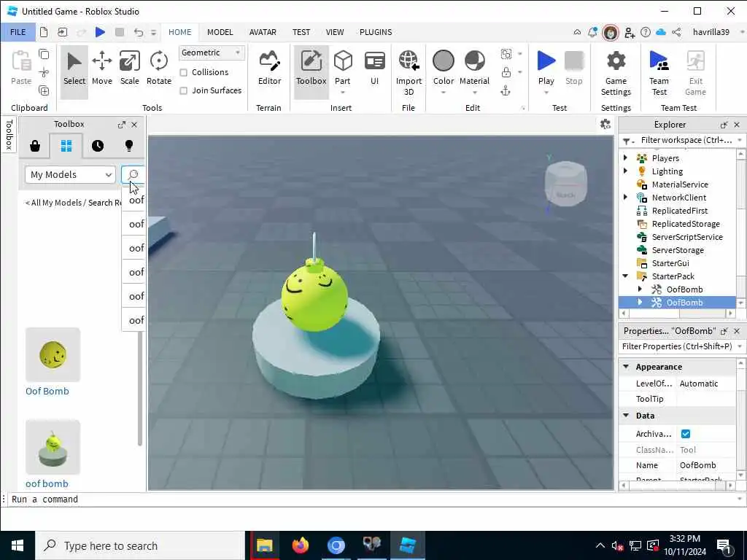Click the Paste clipboard icon
This screenshot has width=747, height=560.
21,69
